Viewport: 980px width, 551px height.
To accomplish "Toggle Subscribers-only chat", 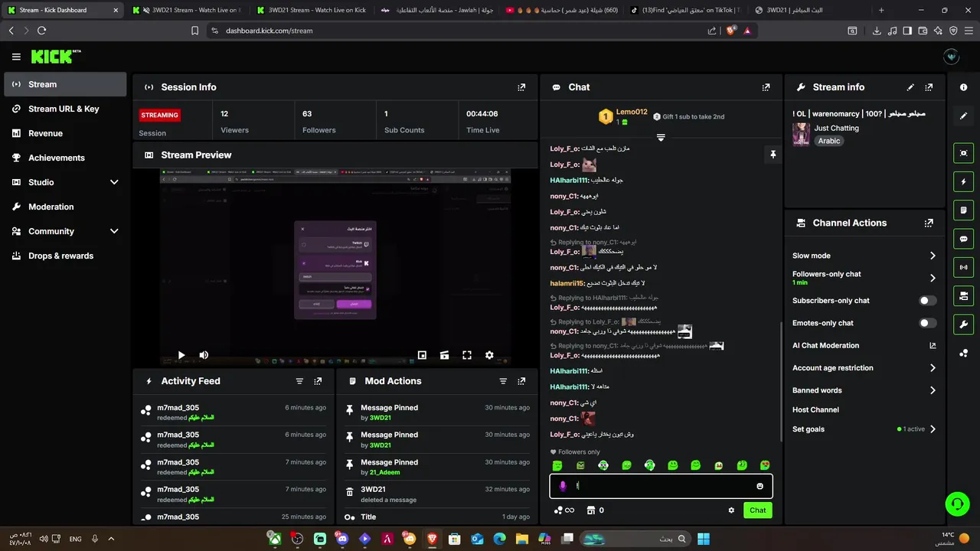I will pos(928,301).
